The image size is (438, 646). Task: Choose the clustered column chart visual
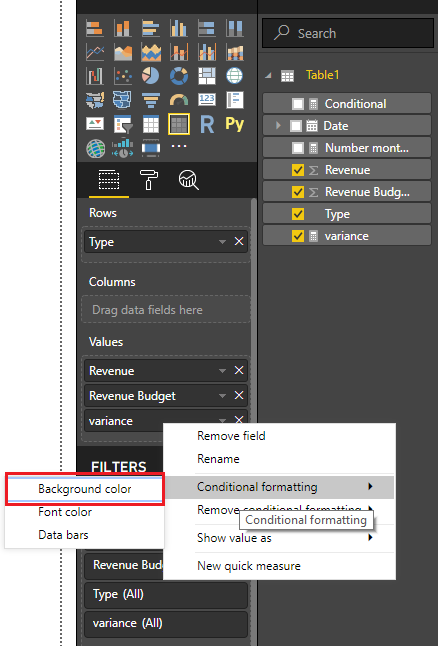tap(179, 28)
